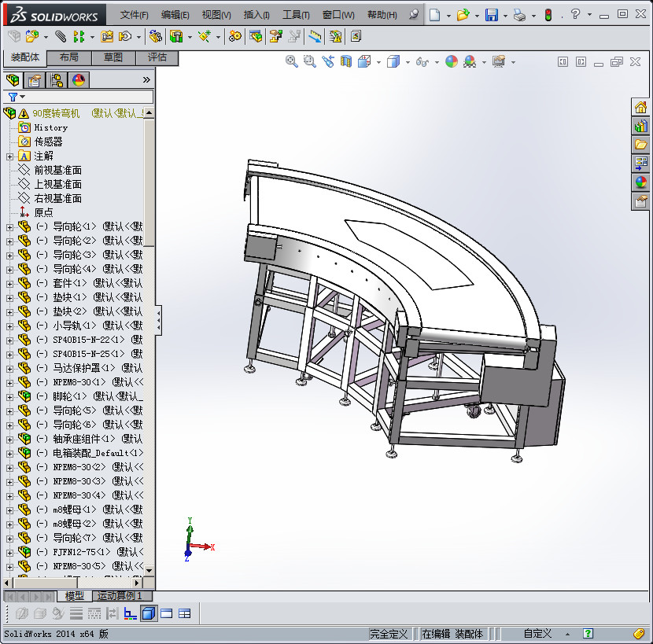653x644 pixels.
Task: Select the 模型 bottom tab
Action: coord(74,596)
